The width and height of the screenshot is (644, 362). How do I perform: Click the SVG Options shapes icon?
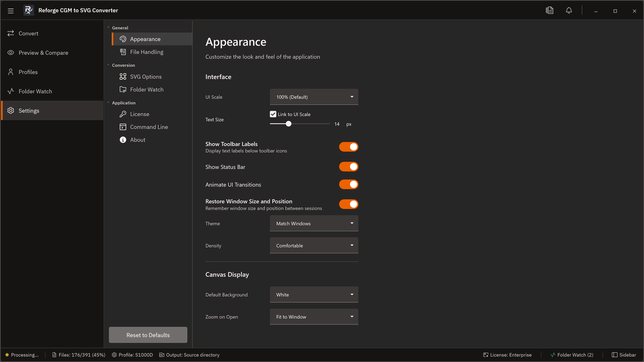click(x=123, y=76)
